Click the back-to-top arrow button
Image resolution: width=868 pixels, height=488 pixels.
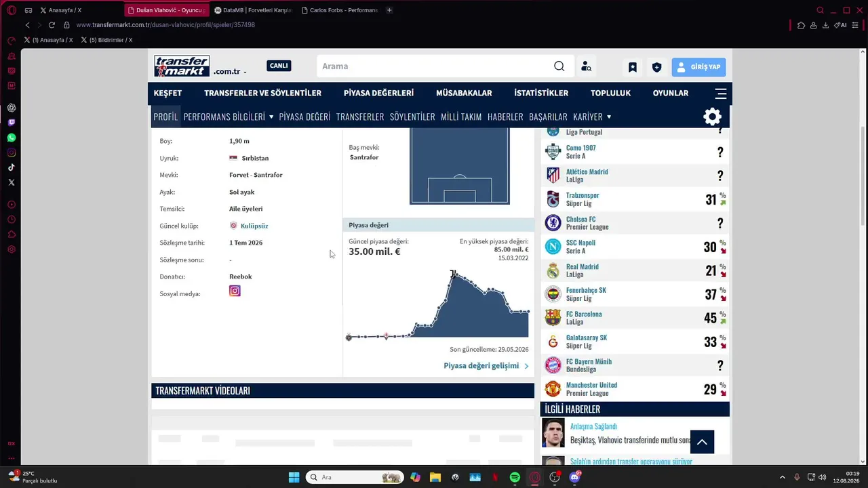[x=702, y=442]
